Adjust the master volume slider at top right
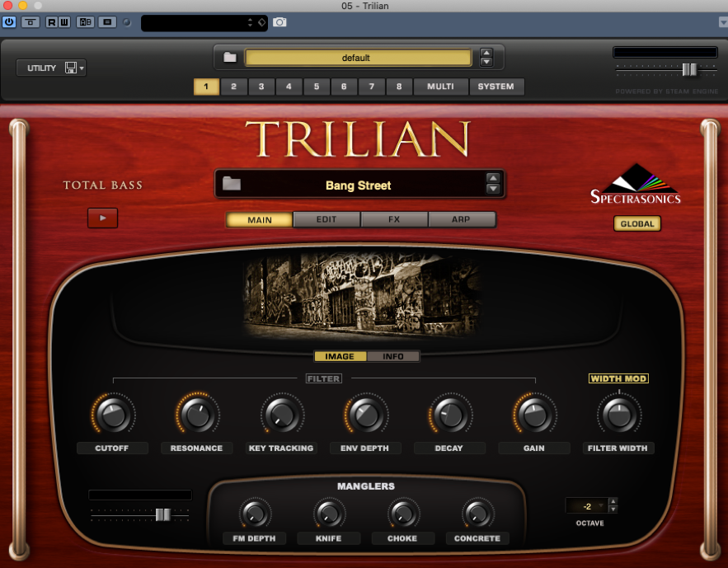The width and height of the screenshot is (728, 568). point(689,69)
